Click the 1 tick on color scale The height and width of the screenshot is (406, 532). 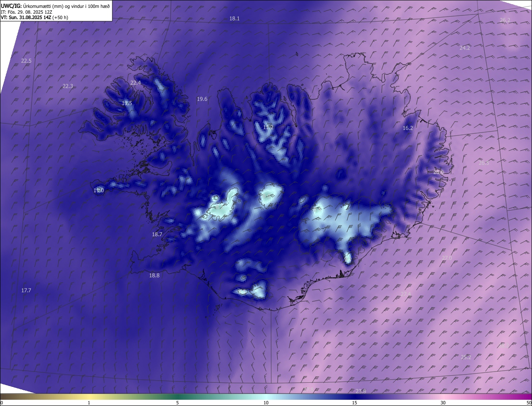click(x=89, y=403)
